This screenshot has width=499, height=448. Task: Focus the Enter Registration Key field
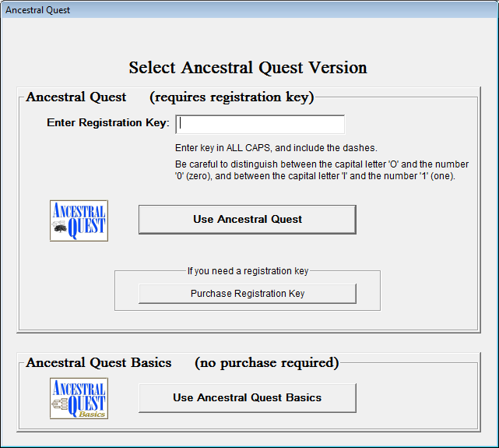point(260,125)
